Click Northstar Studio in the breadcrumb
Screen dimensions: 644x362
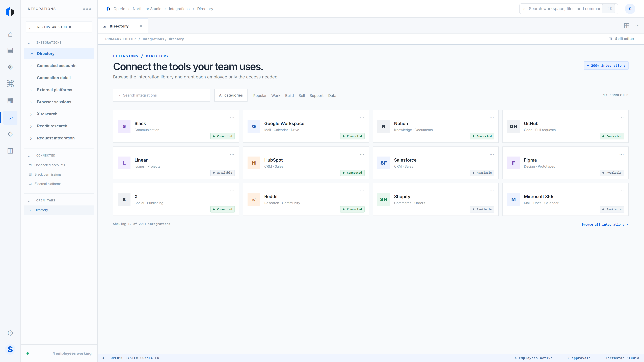click(147, 9)
